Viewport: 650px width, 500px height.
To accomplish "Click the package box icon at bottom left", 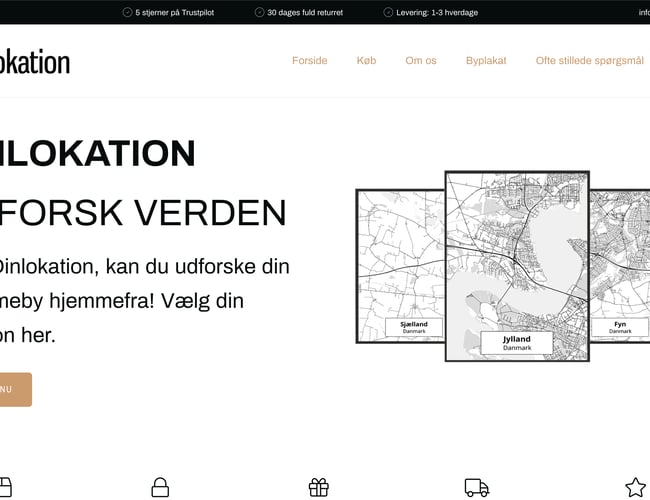I will (4, 487).
